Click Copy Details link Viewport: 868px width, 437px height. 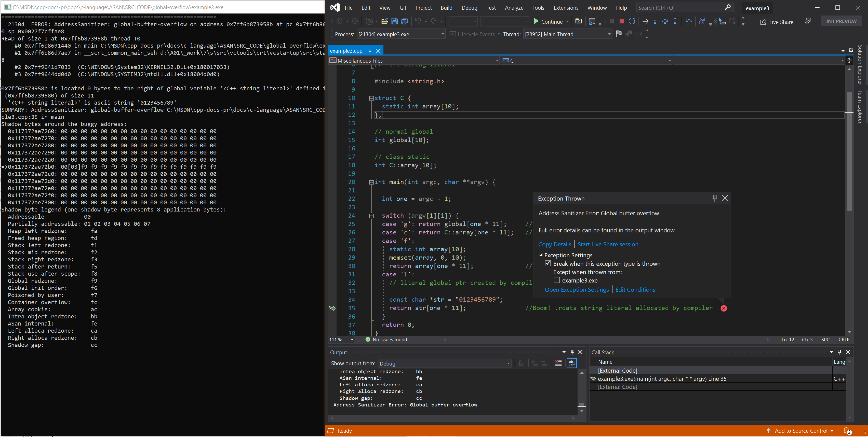tap(554, 244)
